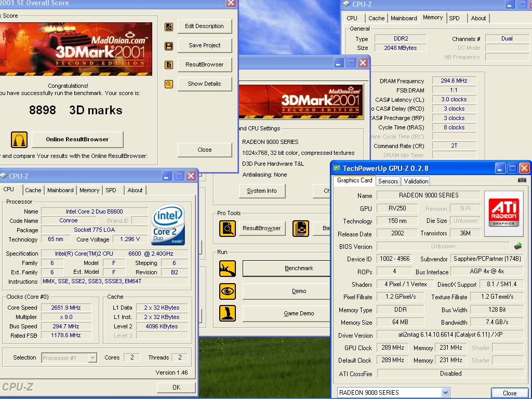
Task: Click the Intel Core 2 Duo E6600 name field
Action: [x=95, y=212]
